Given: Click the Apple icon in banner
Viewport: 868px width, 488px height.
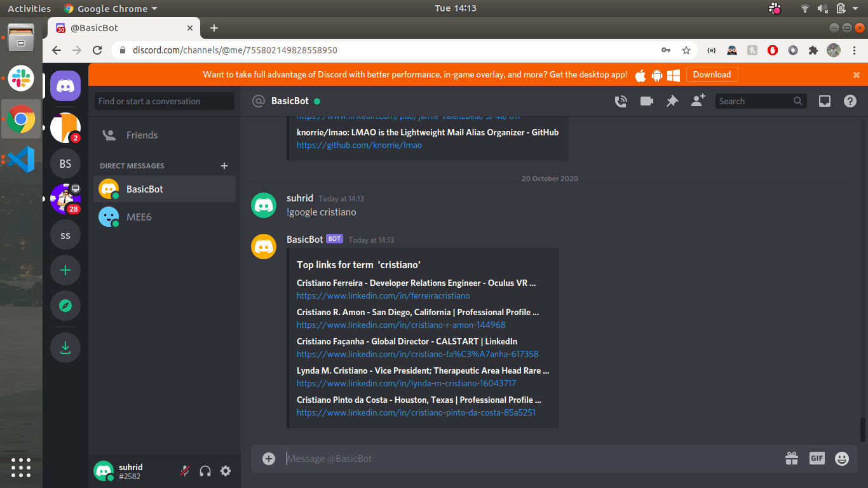Looking at the screenshot, I should coord(641,75).
